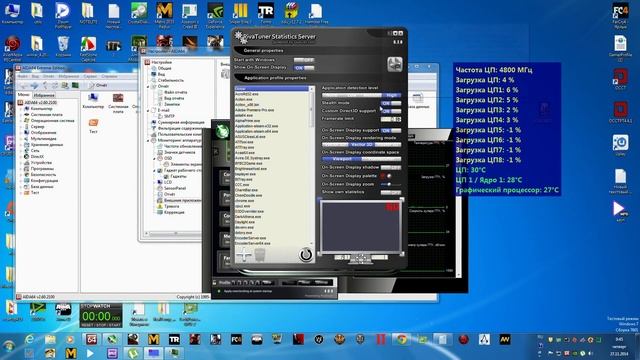This screenshot has height=360, width=640.
Task: Open the Системная плата icon in the AIDA64 content pane
Action: [x=118, y=103]
